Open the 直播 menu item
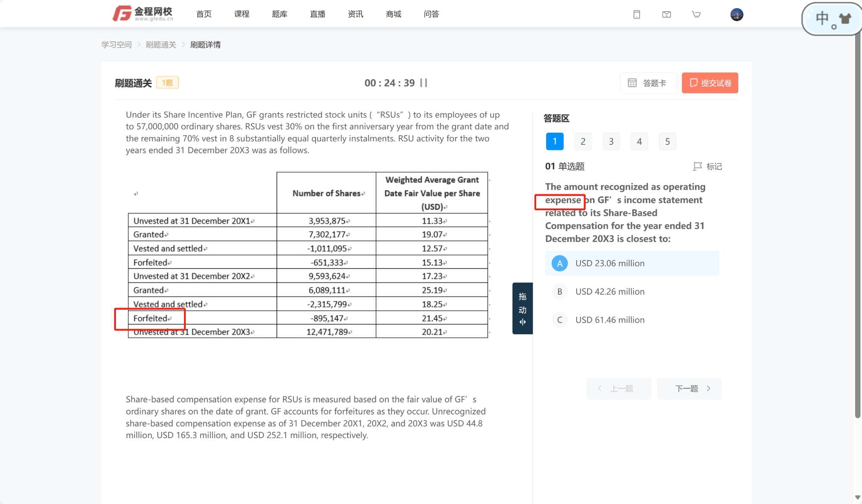Viewport: 862px width, 504px height. coord(317,14)
